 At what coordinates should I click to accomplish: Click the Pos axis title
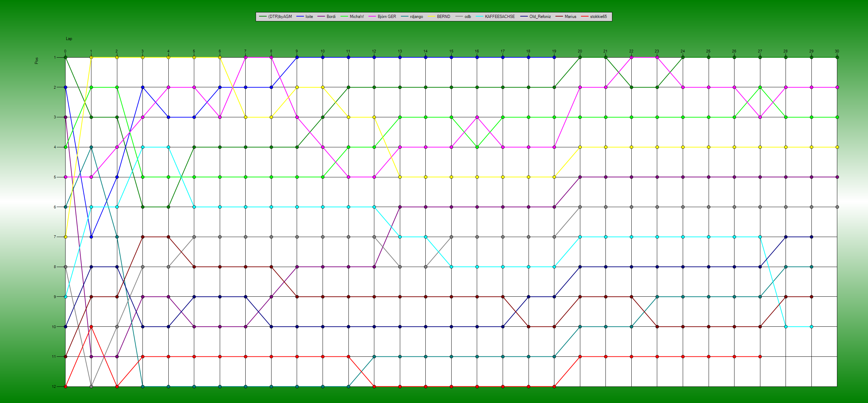[37, 61]
